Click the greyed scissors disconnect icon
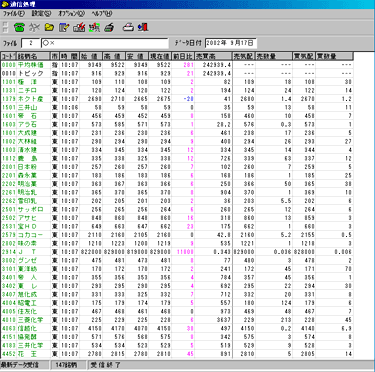375x372 pixels. coord(34,27)
